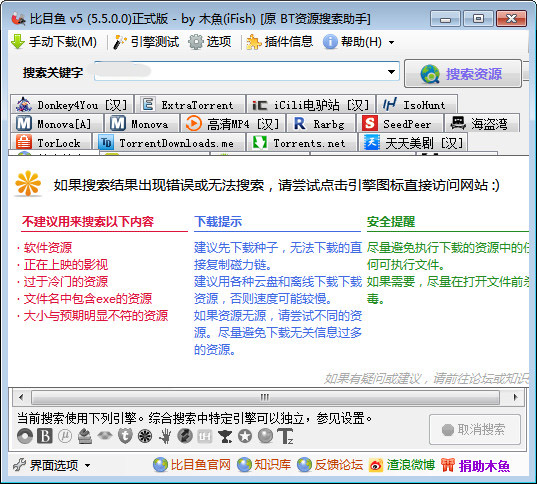Click the green 手动下载 download arrow icon
537x484 pixels.
pos(18,42)
